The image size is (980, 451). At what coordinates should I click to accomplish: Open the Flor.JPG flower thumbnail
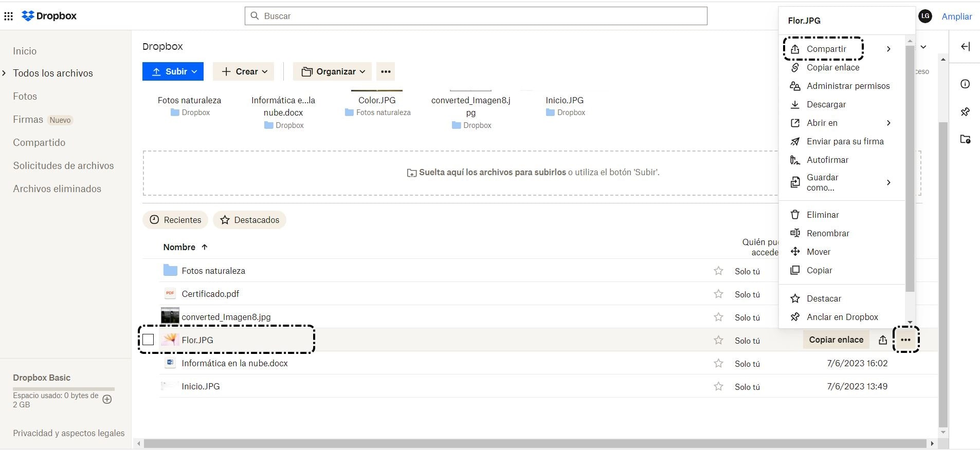tap(170, 339)
